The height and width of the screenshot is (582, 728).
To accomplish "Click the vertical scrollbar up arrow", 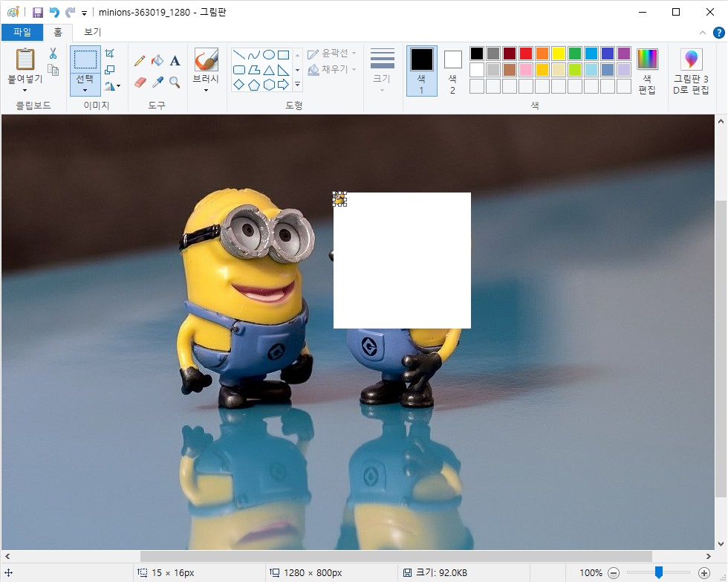I will pos(721,121).
